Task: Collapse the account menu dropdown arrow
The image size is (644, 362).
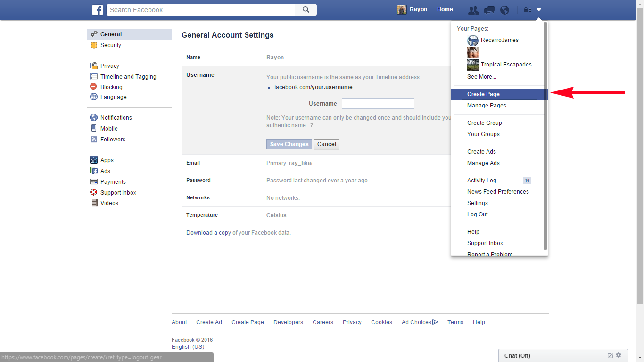Action: (539, 10)
